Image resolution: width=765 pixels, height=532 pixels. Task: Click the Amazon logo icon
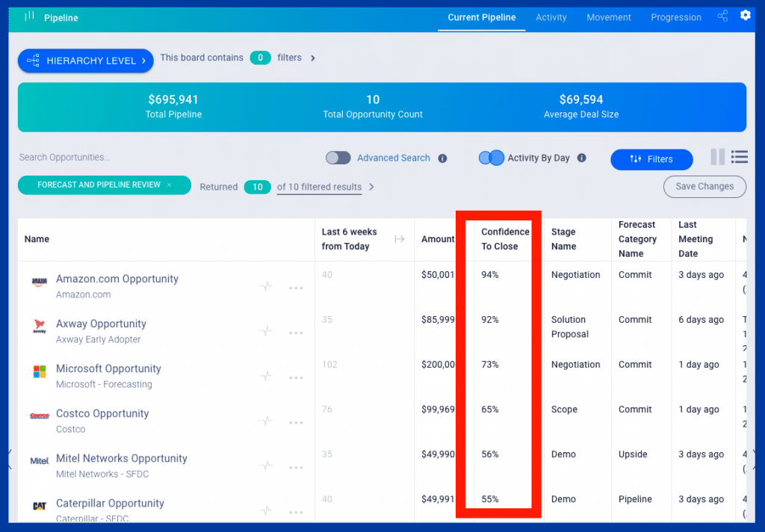pos(40,282)
